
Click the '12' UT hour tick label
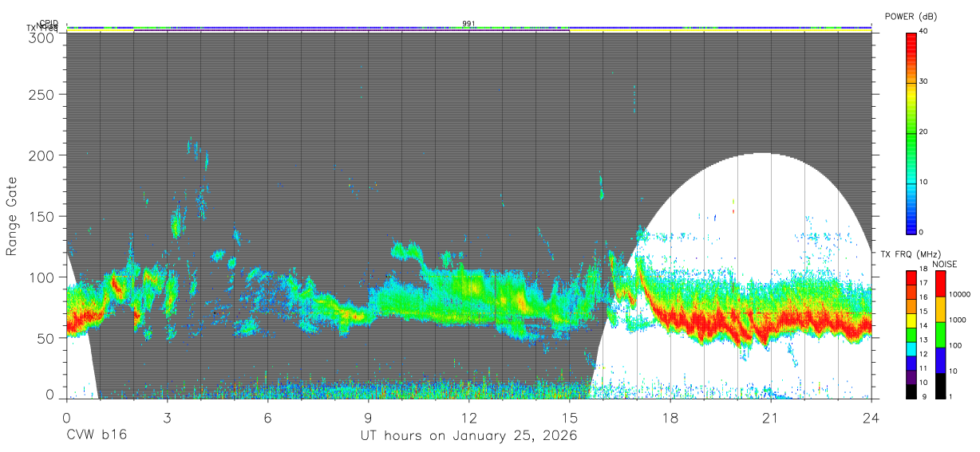469,417
